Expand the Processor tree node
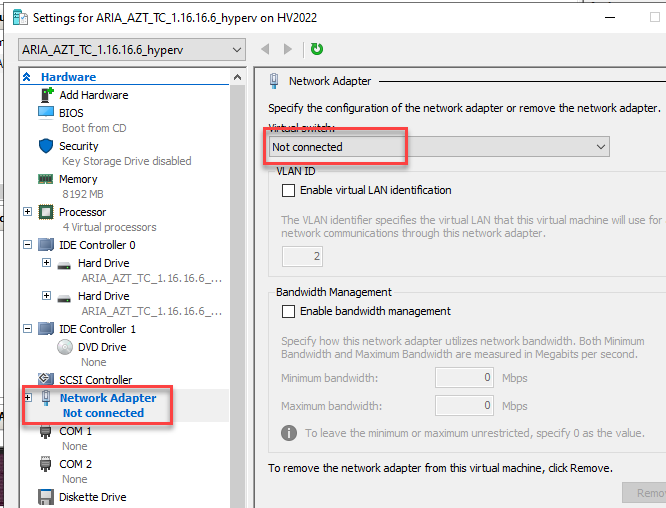666x508 pixels. coord(28,212)
